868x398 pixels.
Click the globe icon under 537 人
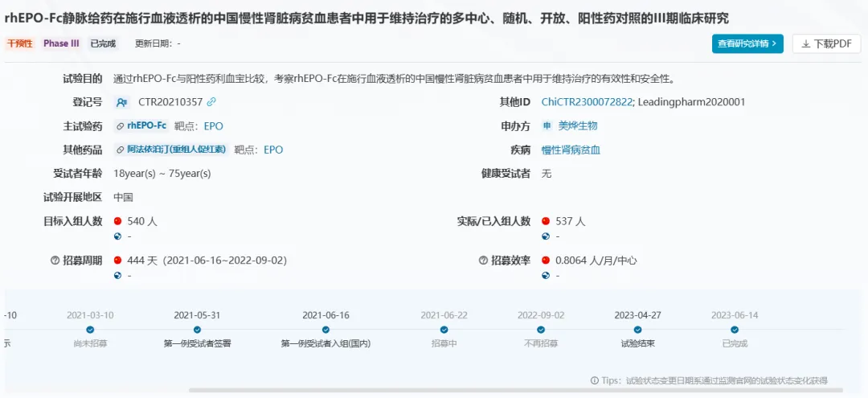tap(546, 236)
